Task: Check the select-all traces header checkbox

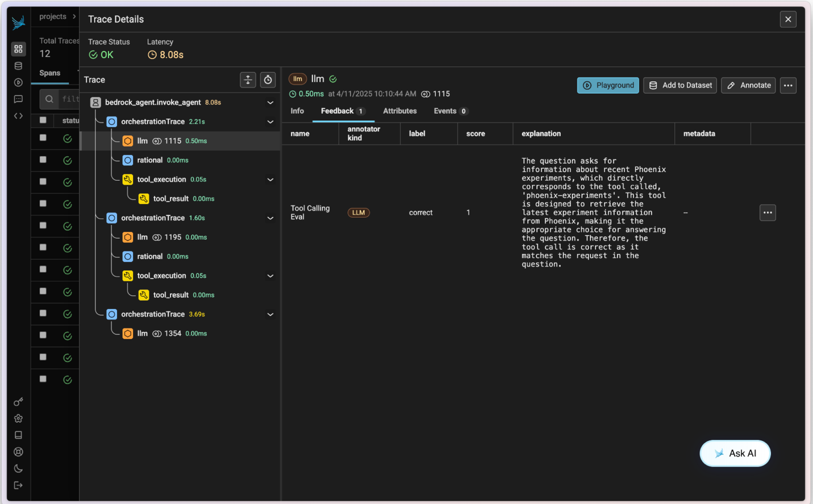Action: pyautogui.click(x=43, y=120)
